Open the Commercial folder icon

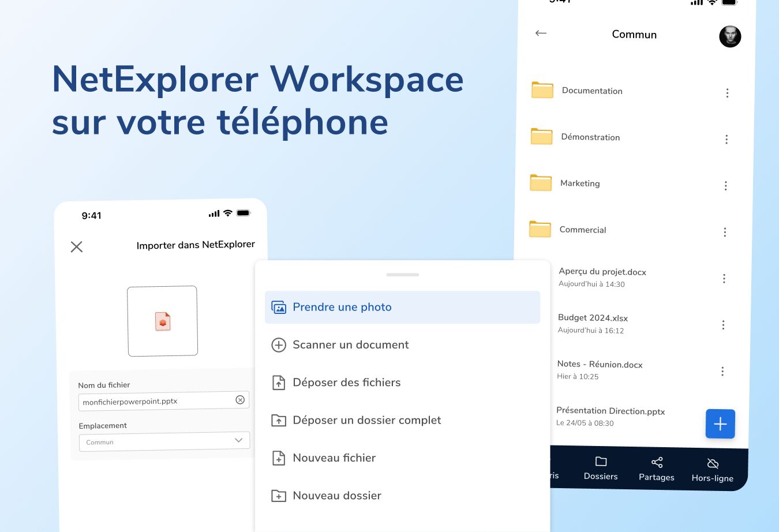pos(540,229)
